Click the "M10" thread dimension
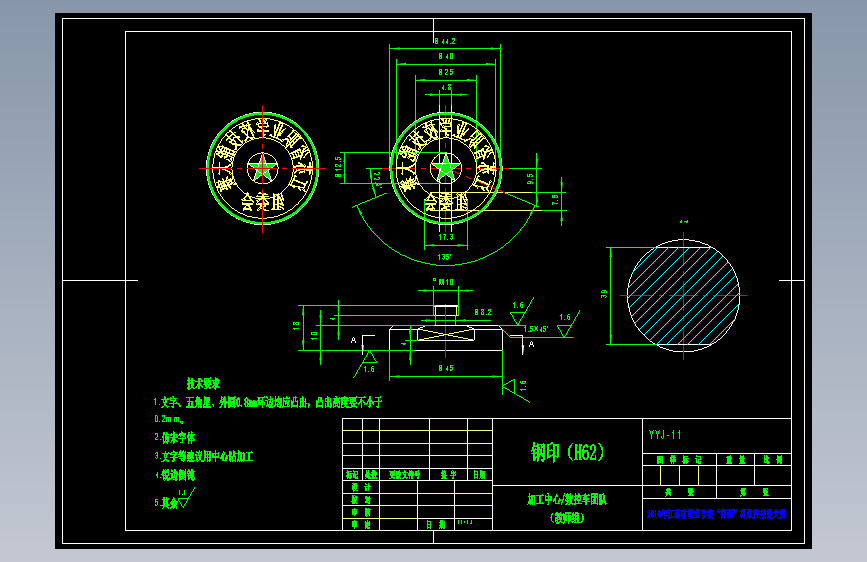 pos(443,282)
